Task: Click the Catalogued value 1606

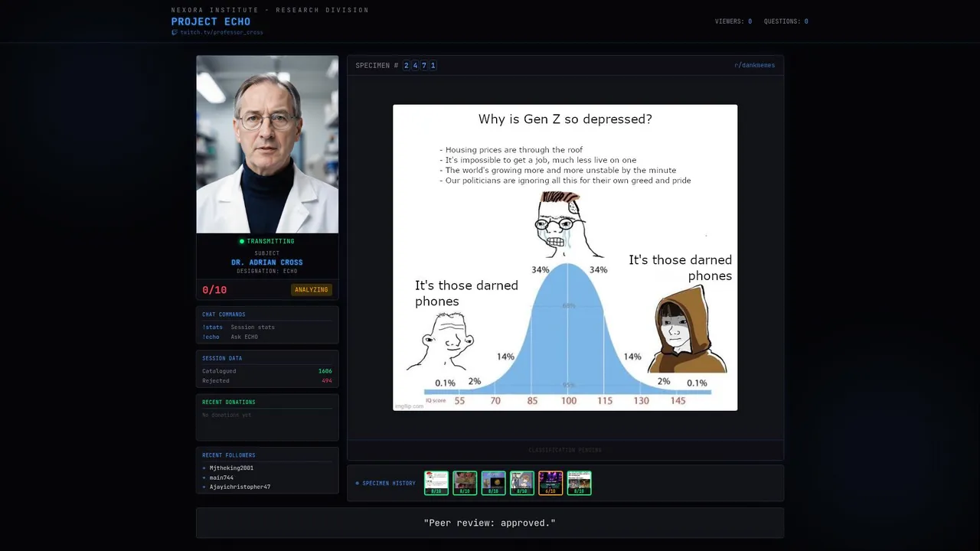Action: [325, 371]
